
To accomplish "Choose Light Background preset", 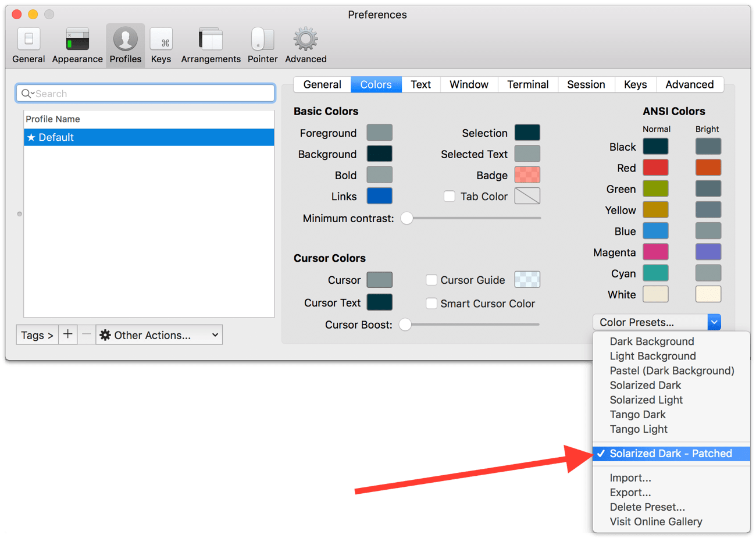I will 672,356.
